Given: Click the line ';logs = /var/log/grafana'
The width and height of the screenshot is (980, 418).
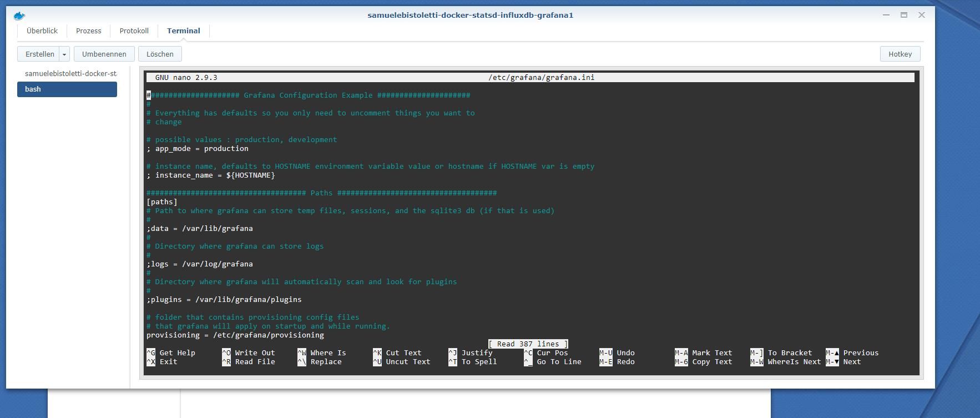Looking at the screenshot, I should pos(200,264).
